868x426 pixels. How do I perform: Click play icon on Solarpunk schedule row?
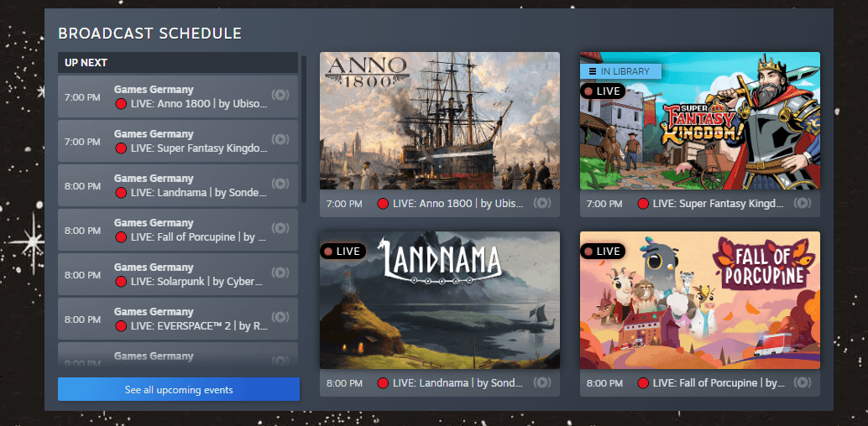coord(280,273)
